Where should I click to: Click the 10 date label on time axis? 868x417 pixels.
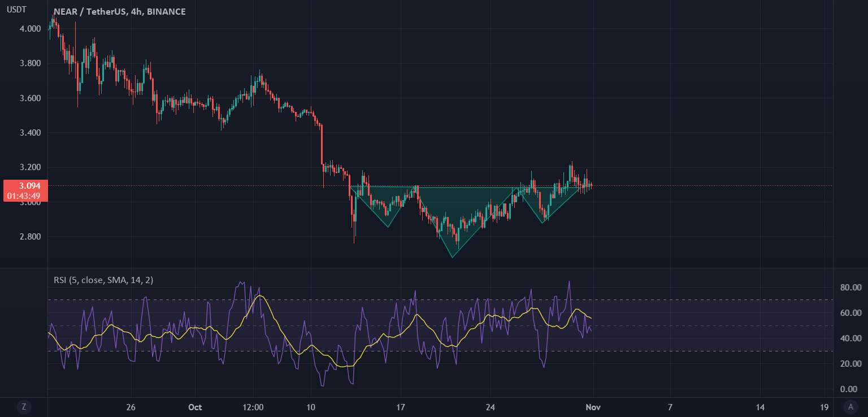tap(311, 407)
